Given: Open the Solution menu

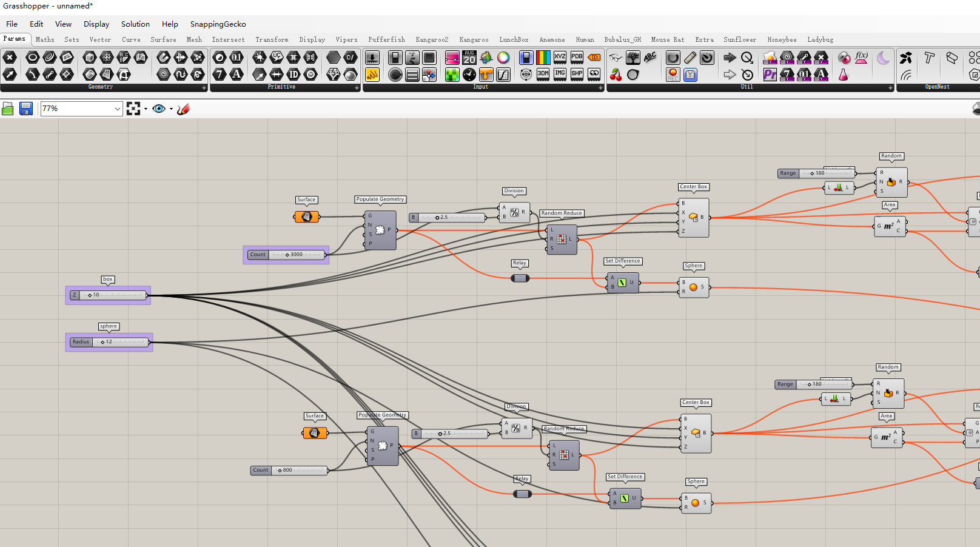Looking at the screenshot, I should (135, 24).
